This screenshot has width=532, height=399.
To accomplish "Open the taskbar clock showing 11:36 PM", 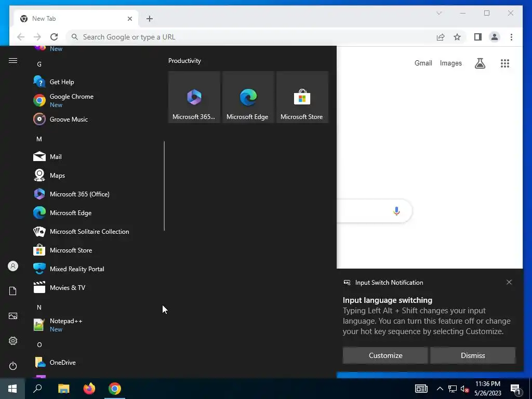I will point(487,389).
